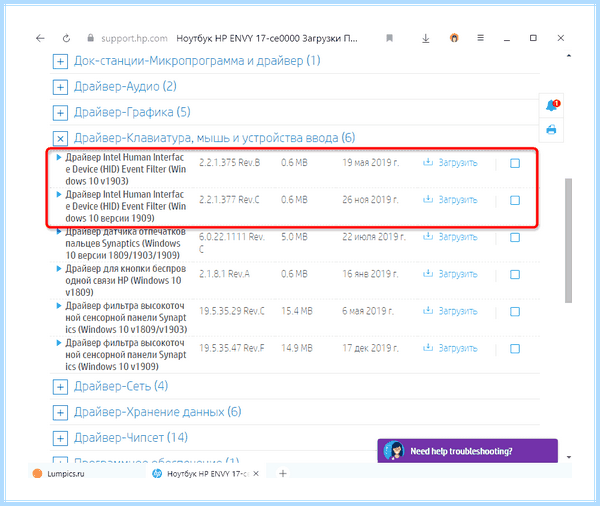
Task: Open the Need help troubleshooting chat button
Action: [467, 451]
